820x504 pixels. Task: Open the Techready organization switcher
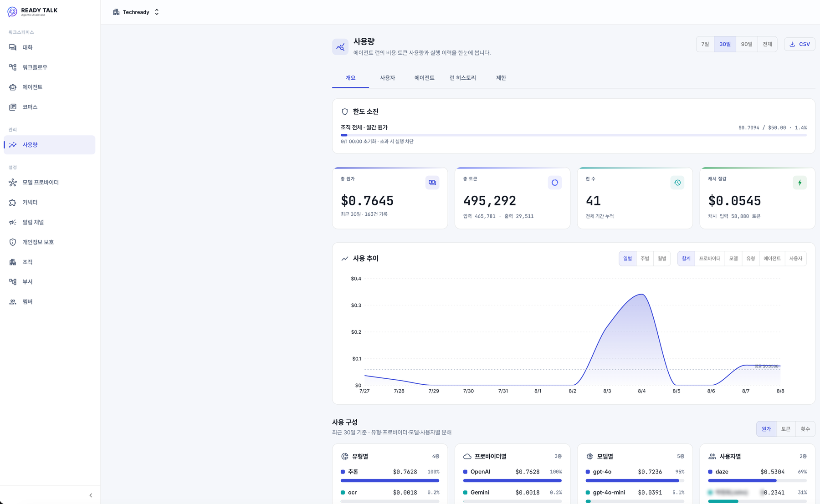[x=136, y=12]
